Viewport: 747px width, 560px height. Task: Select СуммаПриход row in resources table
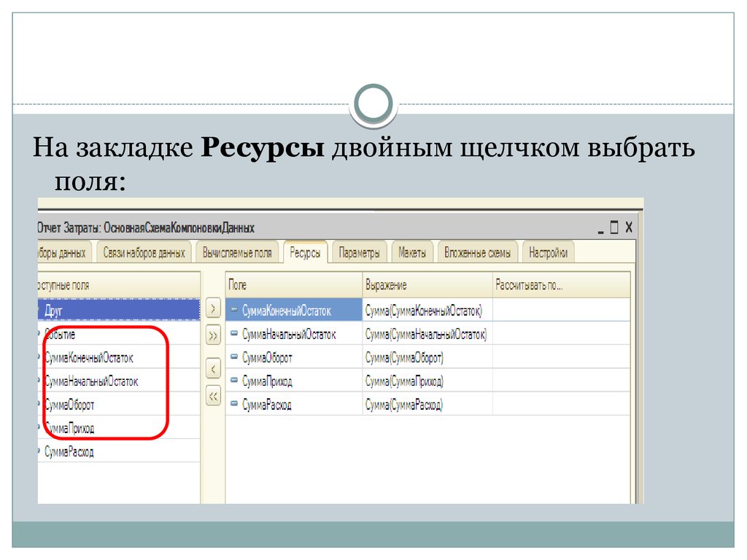[x=427, y=381]
